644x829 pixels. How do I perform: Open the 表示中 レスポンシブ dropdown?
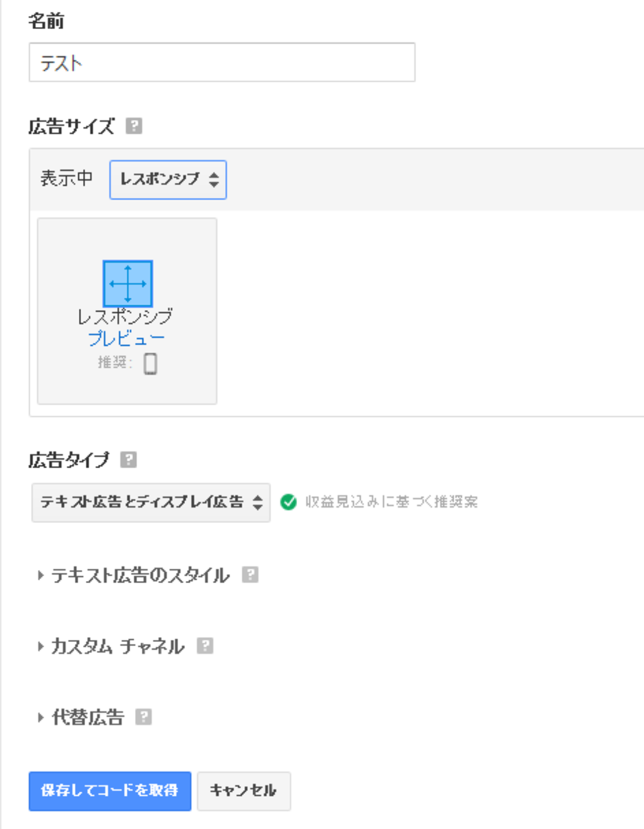[x=168, y=179]
